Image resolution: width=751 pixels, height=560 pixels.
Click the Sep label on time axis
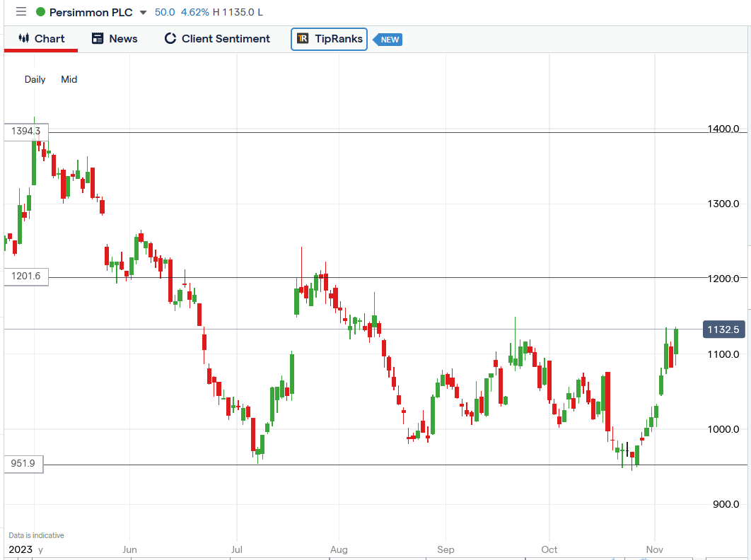click(x=446, y=550)
